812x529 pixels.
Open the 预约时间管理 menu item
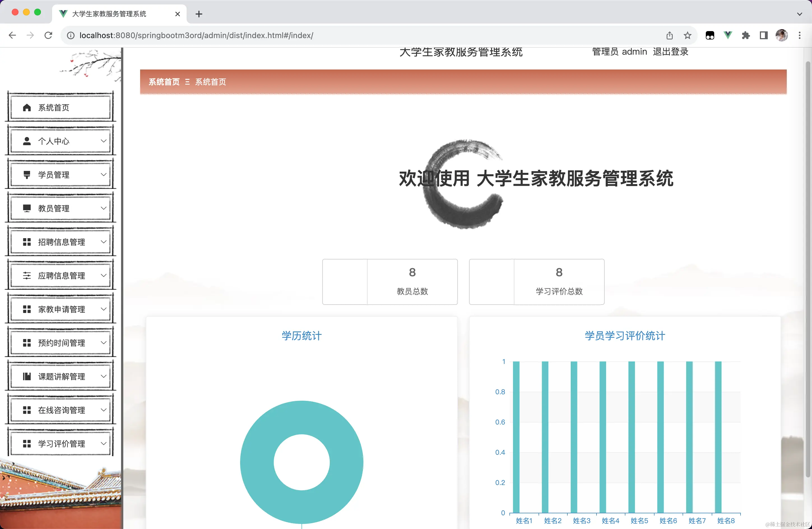pos(61,343)
